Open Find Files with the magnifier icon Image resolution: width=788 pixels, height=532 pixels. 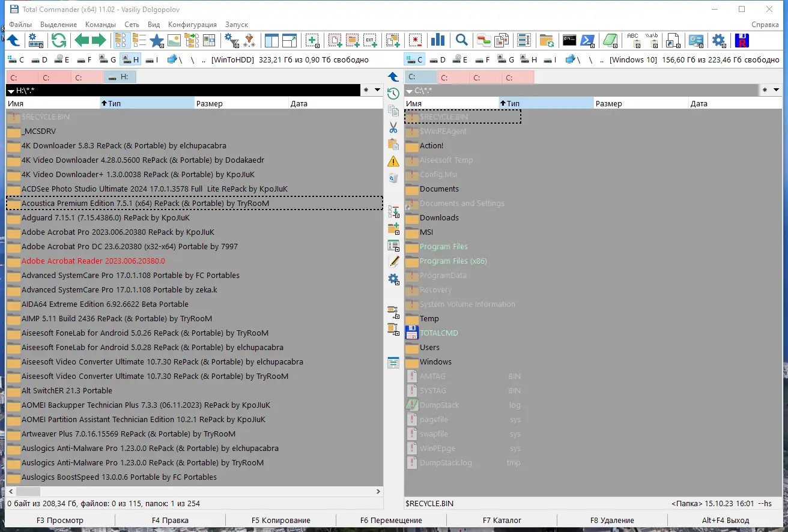460,40
